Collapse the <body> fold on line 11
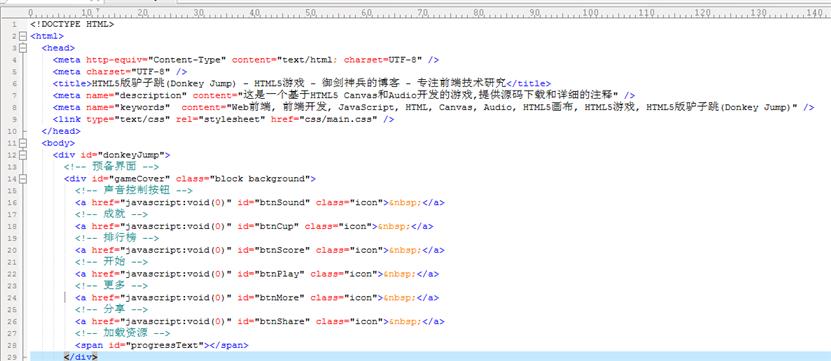 pyautogui.click(x=22, y=143)
